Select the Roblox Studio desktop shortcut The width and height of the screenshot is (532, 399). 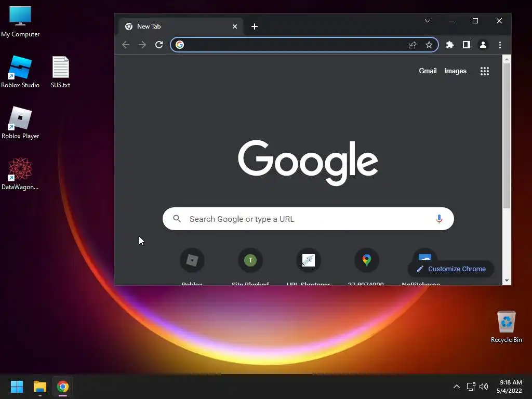tap(20, 72)
